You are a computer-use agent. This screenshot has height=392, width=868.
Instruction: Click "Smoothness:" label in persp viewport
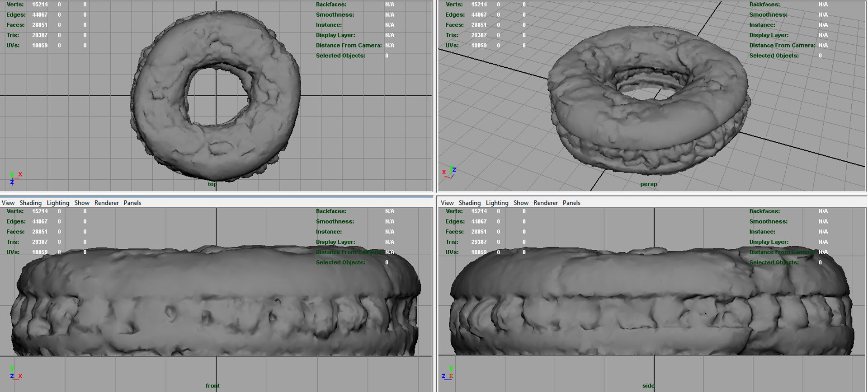(768, 15)
